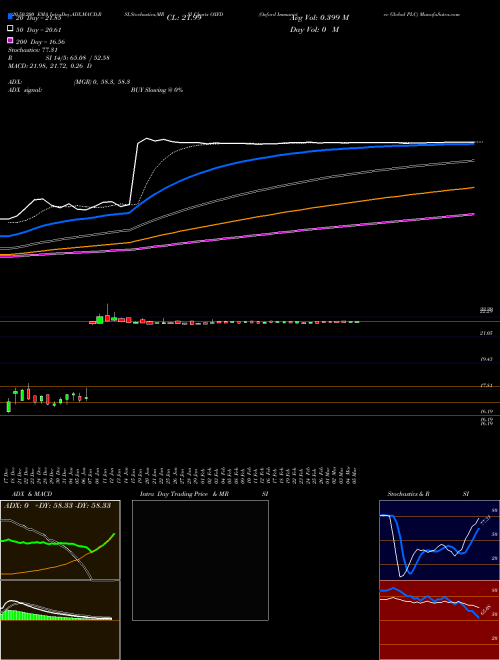This screenshot has height=660, width=500.
Task: Click the 'ADX signal:' label
Action: point(25,90)
